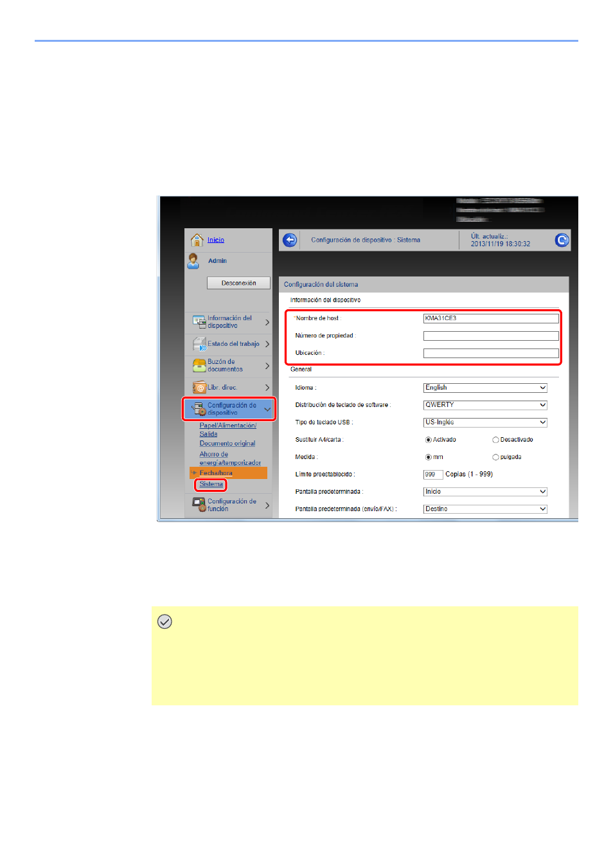
Task: Expand the Configuración de función section
Action: (x=267, y=505)
